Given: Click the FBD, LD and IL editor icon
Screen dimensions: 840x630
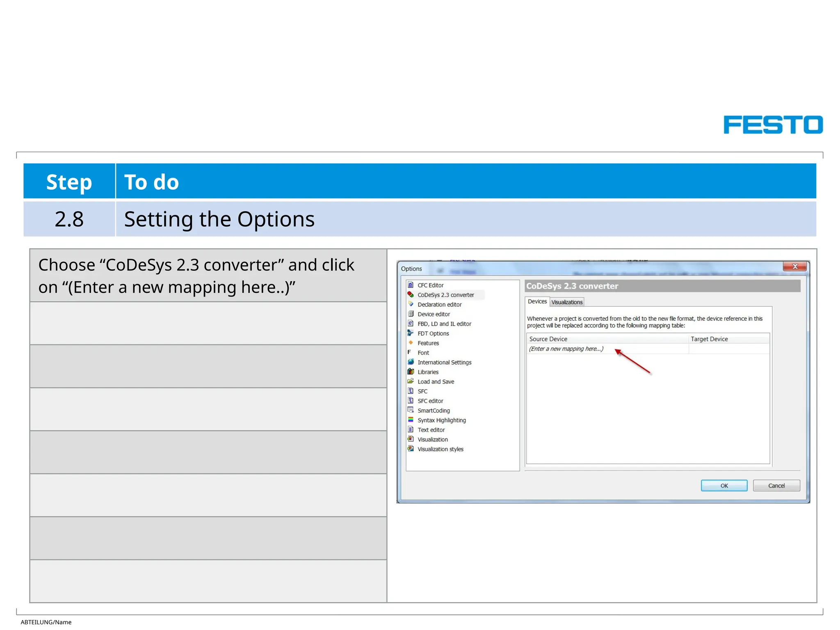Looking at the screenshot, I should click(x=411, y=323).
